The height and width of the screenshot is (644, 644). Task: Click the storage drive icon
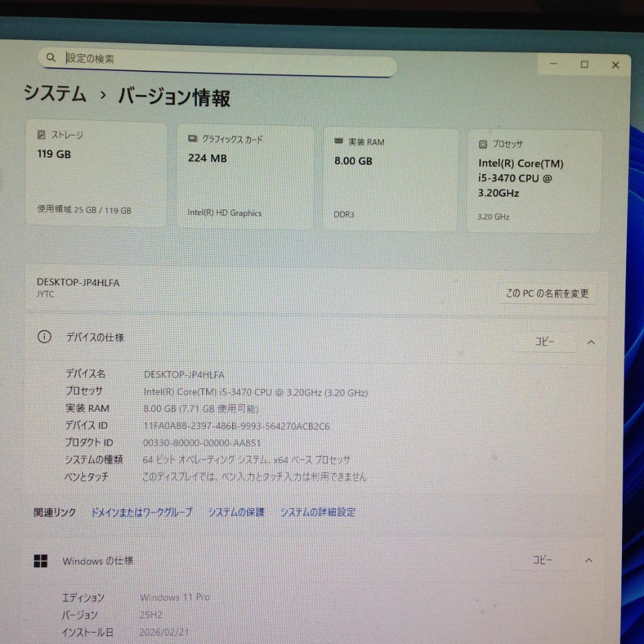(41, 134)
